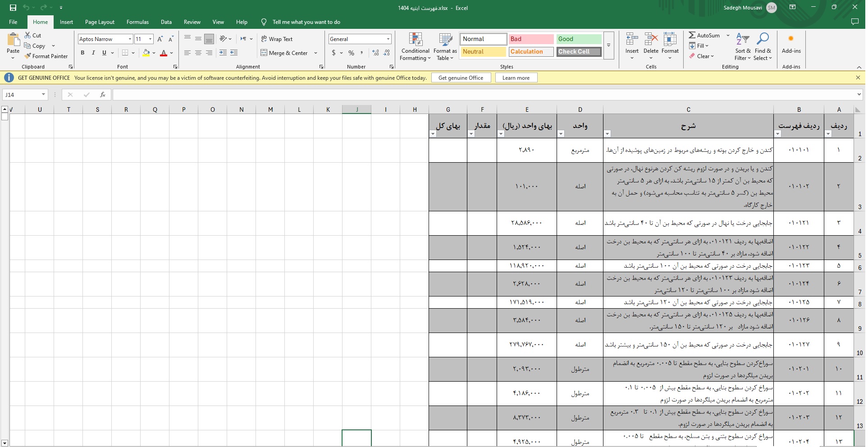Image resolution: width=868 pixels, height=447 pixels.
Task: Click the Add-ins icon
Action: 791,39
